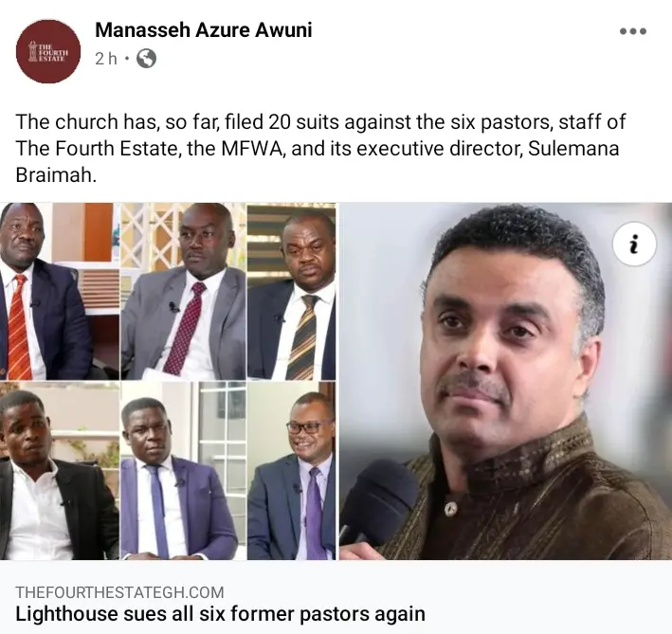
Task: Click the grey link preview footer bar
Action: 336,603
